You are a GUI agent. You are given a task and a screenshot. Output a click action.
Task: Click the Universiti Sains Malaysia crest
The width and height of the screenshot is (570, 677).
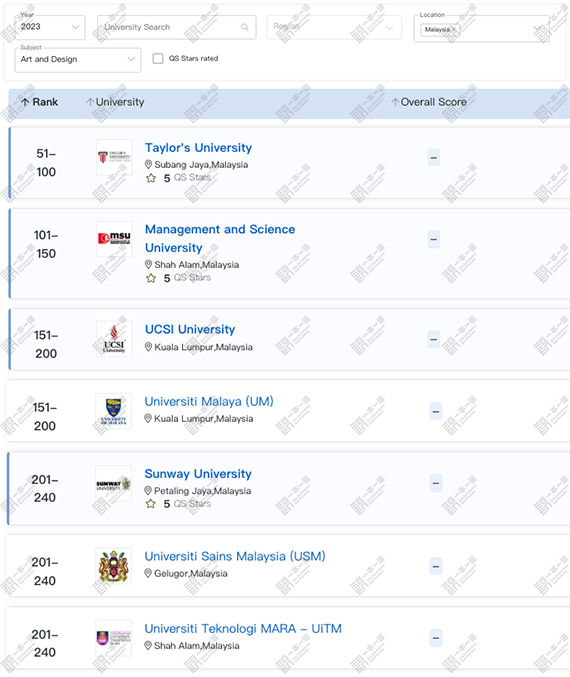pyautogui.click(x=114, y=566)
